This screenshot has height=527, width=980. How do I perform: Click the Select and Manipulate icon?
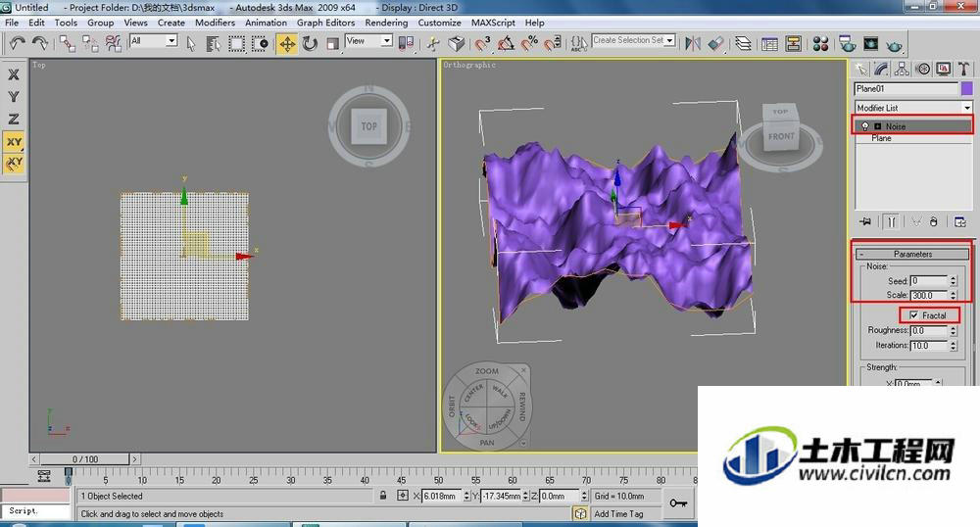coord(433,43)
